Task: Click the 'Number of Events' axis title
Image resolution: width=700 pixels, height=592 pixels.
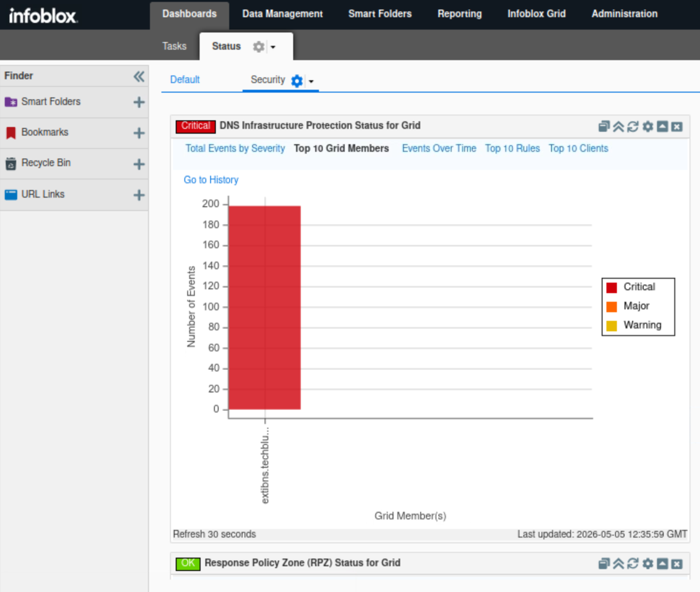Action: pos(191,307)
